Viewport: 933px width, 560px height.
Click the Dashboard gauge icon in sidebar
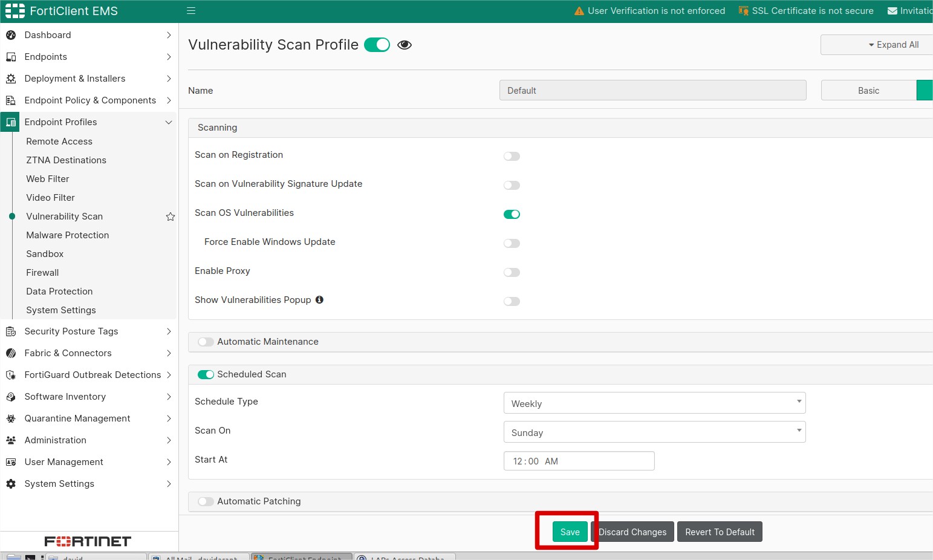pos(11,35)
